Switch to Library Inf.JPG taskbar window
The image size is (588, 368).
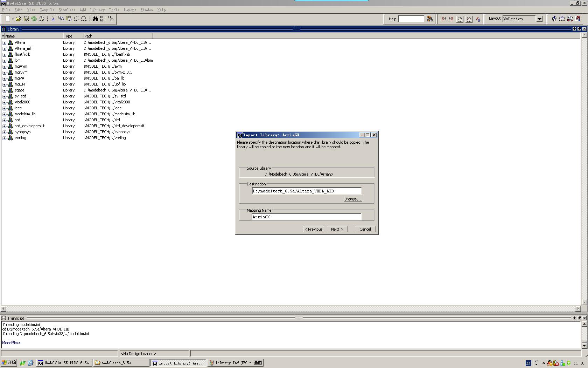pos(235,363)
